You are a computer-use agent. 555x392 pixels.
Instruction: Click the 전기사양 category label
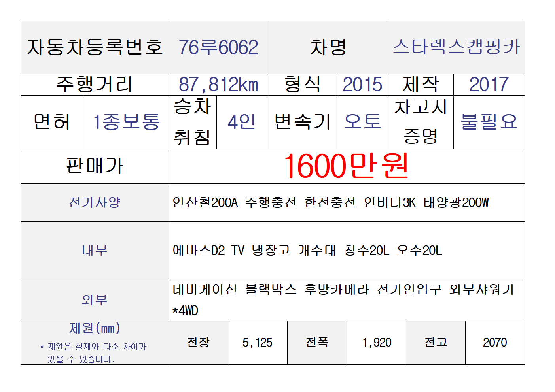[x=95, y=202]
